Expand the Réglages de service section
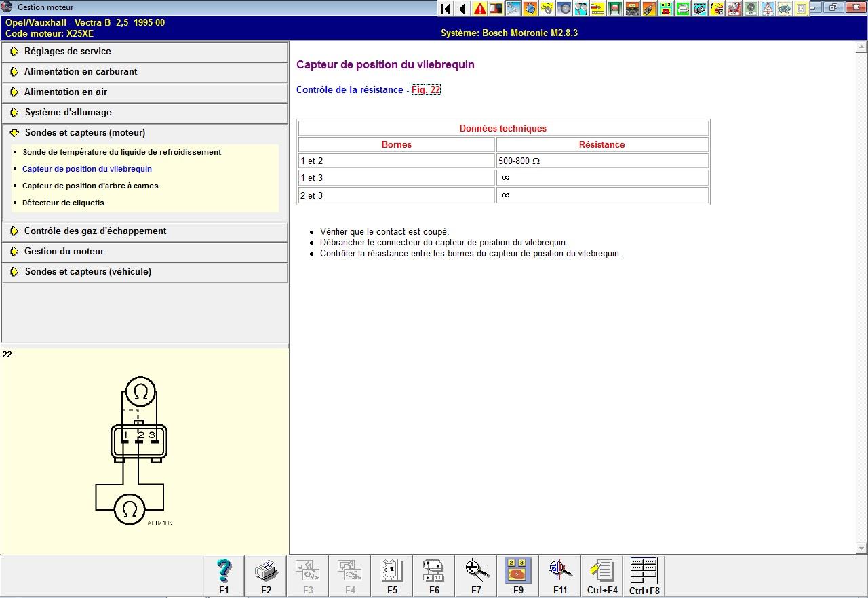The width and height of the screenshot is (868, 598). coord(67,52)
